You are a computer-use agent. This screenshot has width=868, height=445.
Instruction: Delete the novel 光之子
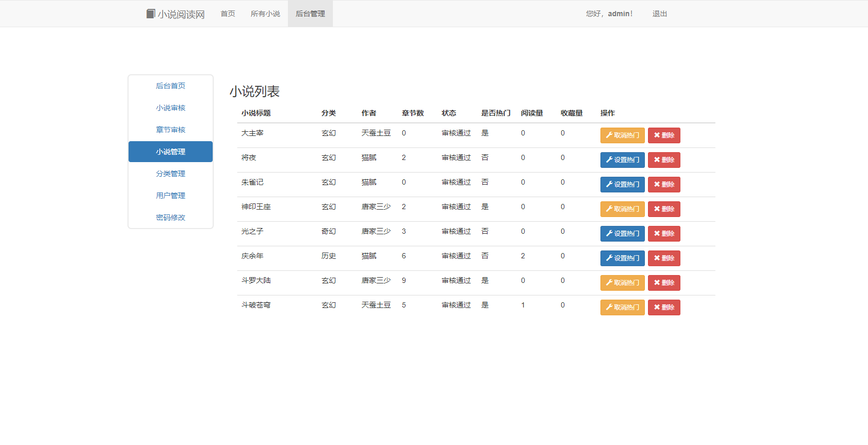coord(664,234)
